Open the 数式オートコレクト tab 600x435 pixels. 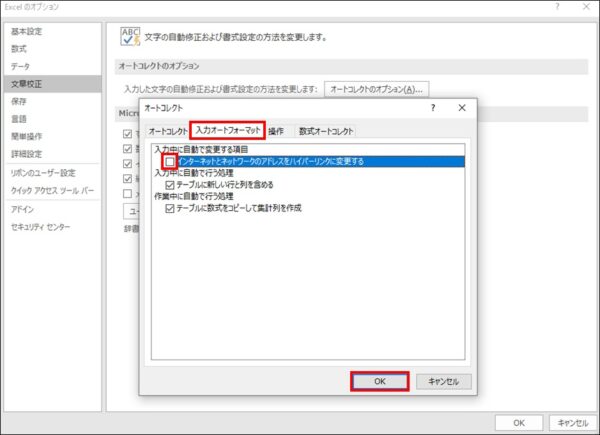click(325, 131)
